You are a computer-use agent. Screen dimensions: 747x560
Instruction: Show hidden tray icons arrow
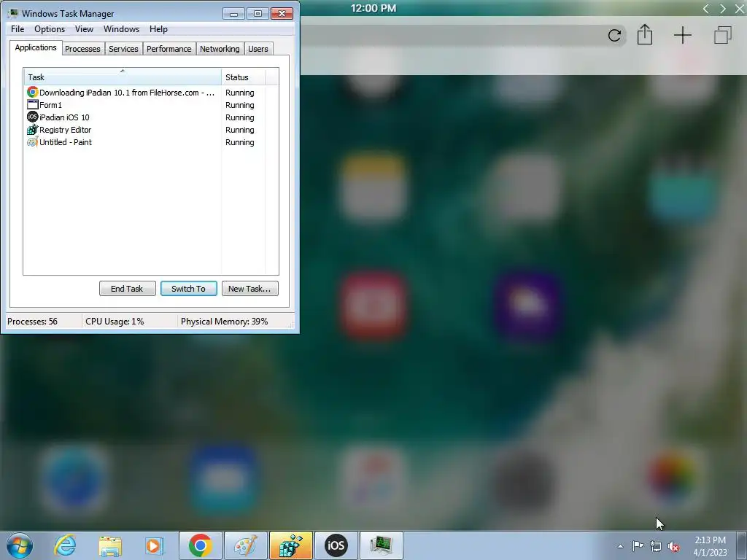click(620, 546)
